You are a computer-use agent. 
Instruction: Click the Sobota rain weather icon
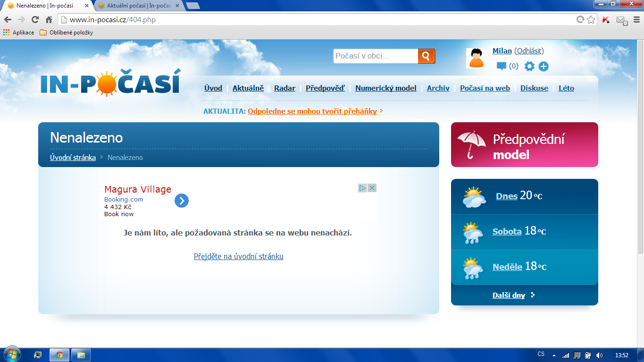point(473,233)
